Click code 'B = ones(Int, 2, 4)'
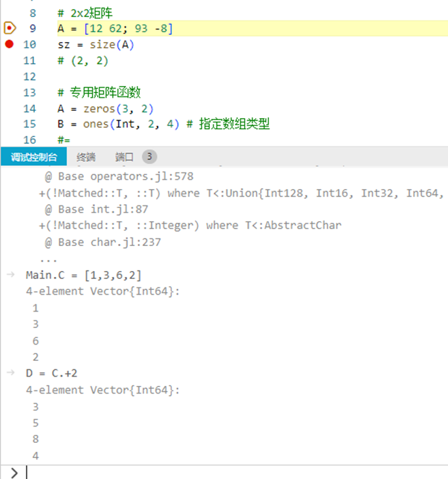Viewport: 448px width, 479px height. click(x=118, y=124)
